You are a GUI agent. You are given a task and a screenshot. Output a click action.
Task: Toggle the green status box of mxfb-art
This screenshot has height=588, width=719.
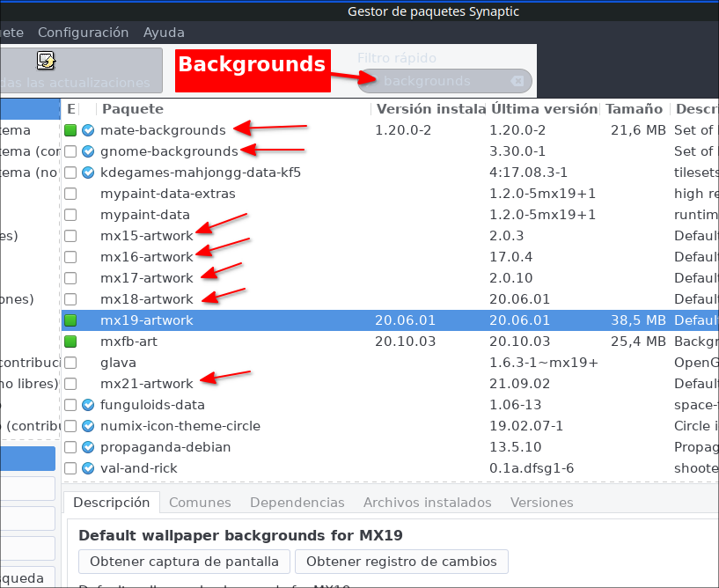pyautogui.click(x=70, y=342)
